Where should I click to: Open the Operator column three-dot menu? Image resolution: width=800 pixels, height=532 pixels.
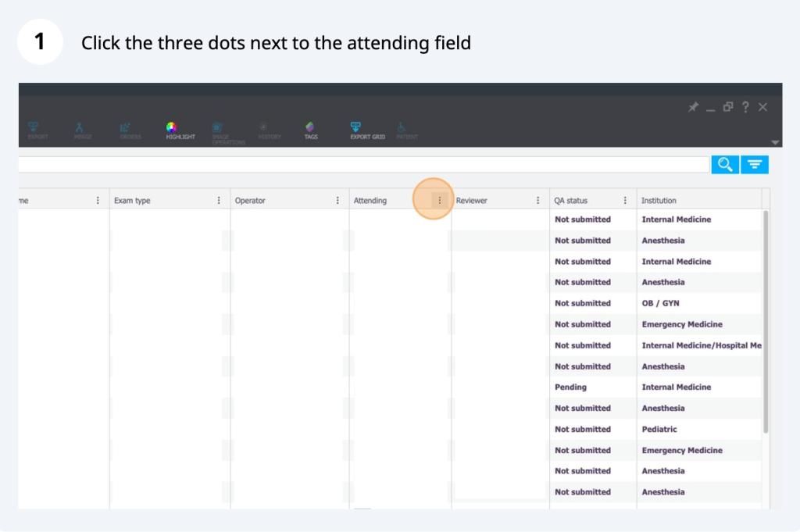(337, 201)
